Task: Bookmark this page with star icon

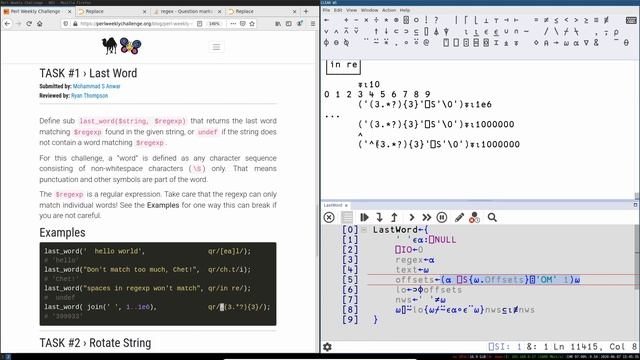Action: pyautogui.click(x=252, y=24)
